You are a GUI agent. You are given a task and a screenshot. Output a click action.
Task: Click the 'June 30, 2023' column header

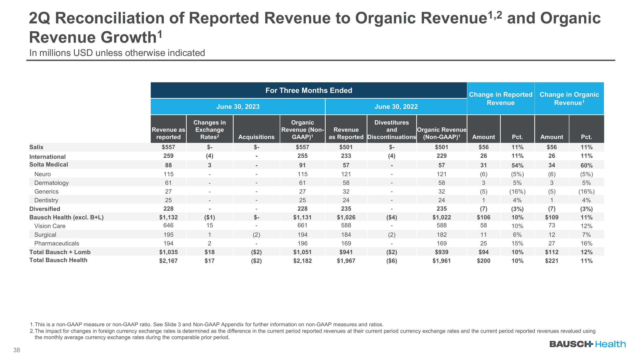(x=238, y=107)
